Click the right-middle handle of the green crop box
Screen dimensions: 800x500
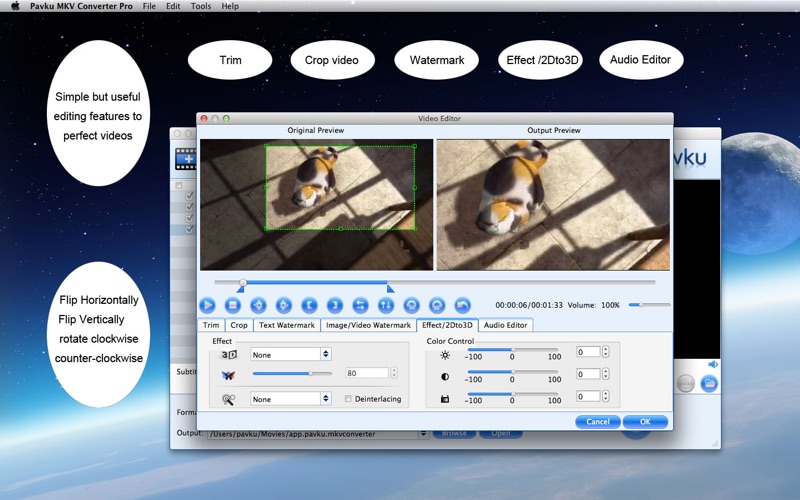coord(414,188)
